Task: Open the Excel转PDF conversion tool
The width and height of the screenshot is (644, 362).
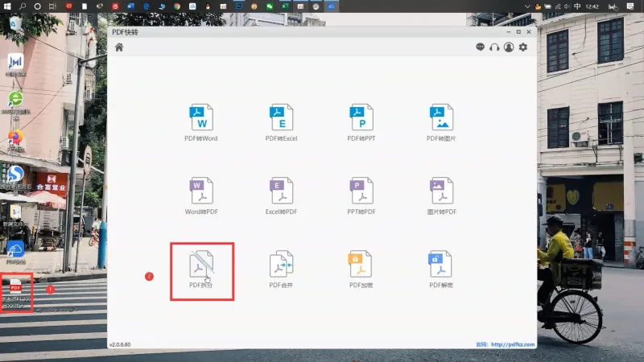Action: point(281,195)
